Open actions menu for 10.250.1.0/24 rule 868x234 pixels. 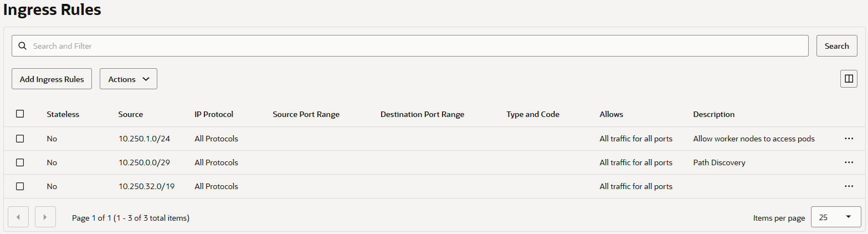(849, 139)
